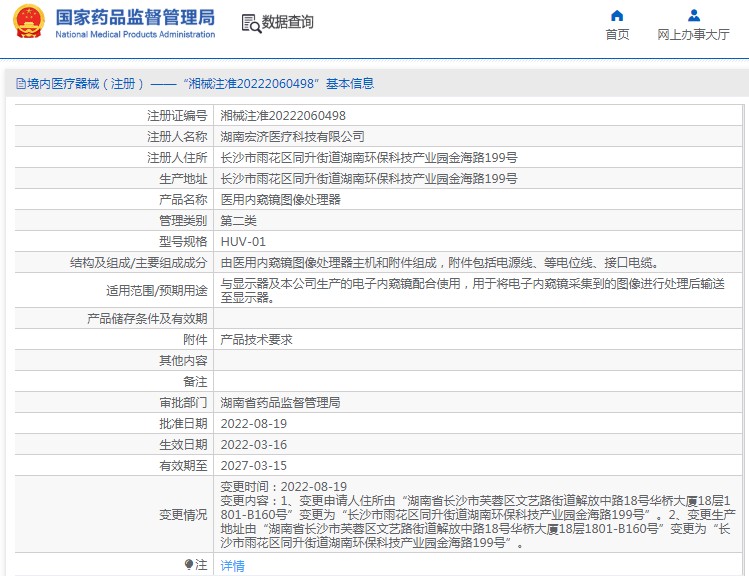Click the NMPA national emblem logo
Viewport: 749px width, 576px height.
(30, 21)
